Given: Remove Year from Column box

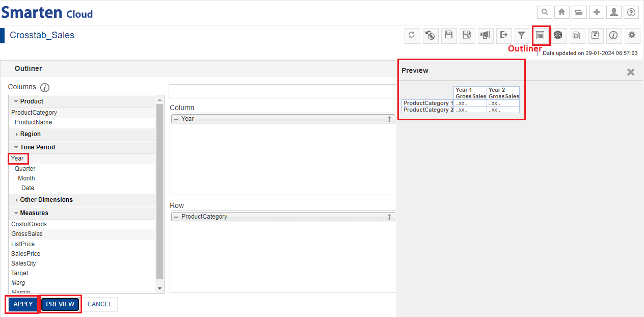Looking at the screenshot, I should click(176, 119).
